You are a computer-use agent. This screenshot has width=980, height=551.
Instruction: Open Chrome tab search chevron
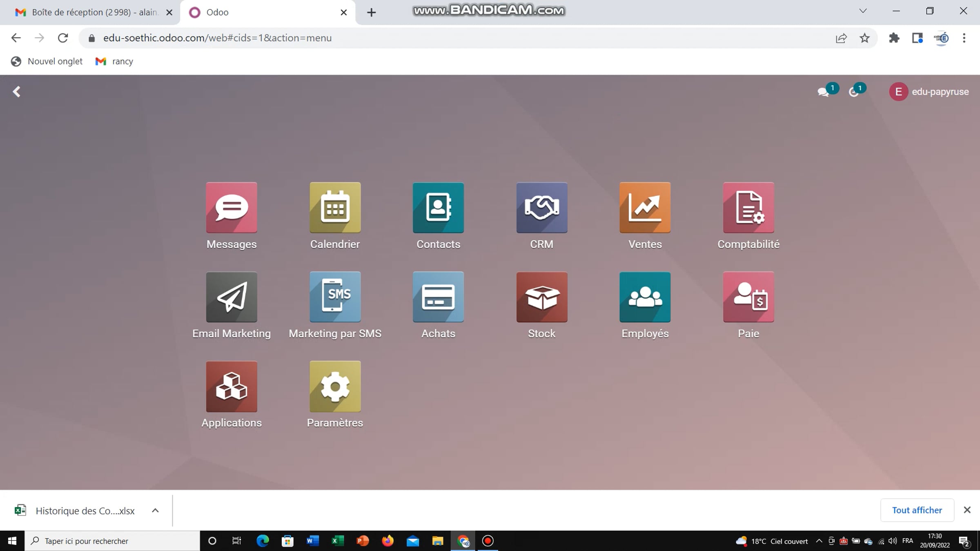pyautogui.click(x=863, y=11)
